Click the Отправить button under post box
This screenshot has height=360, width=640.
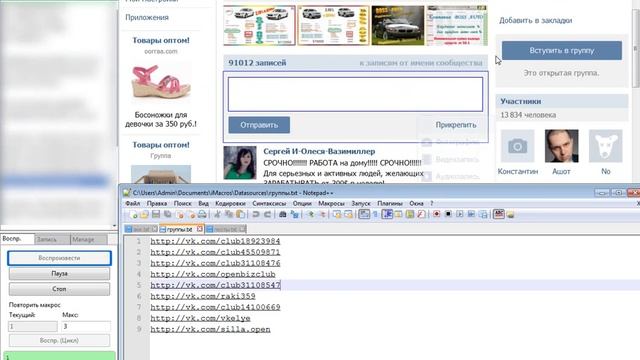point(259,125)
